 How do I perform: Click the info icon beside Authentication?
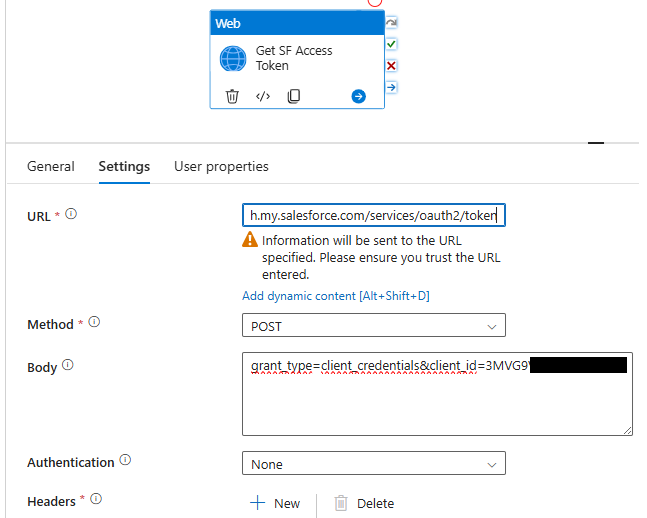coord(125,461)
